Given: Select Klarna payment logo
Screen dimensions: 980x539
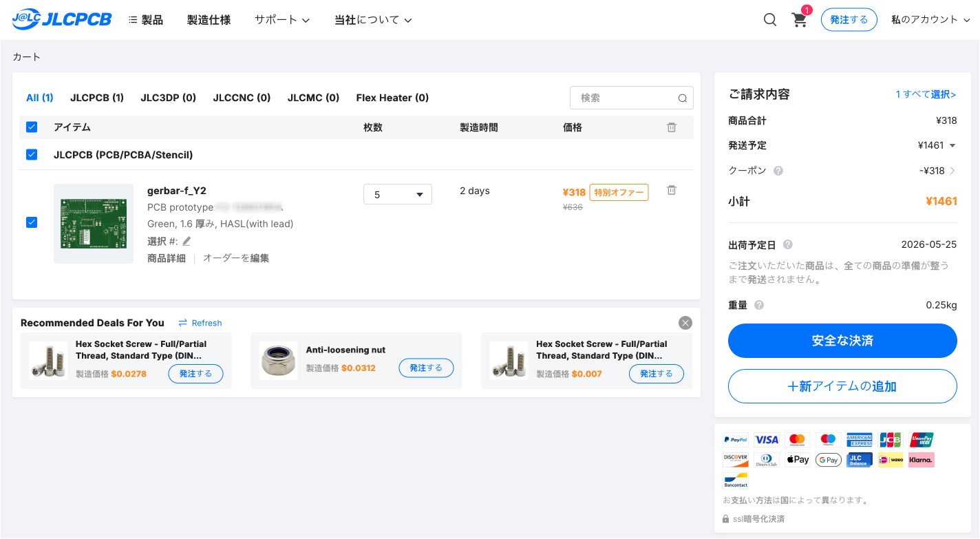Looking at the screenshot, I should pos(922,460).
